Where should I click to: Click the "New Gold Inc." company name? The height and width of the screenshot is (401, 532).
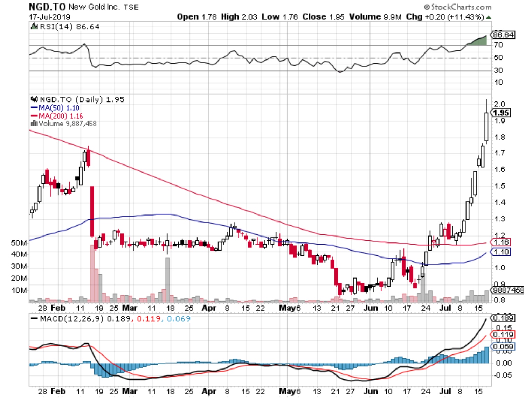click(x=94, y=7)
